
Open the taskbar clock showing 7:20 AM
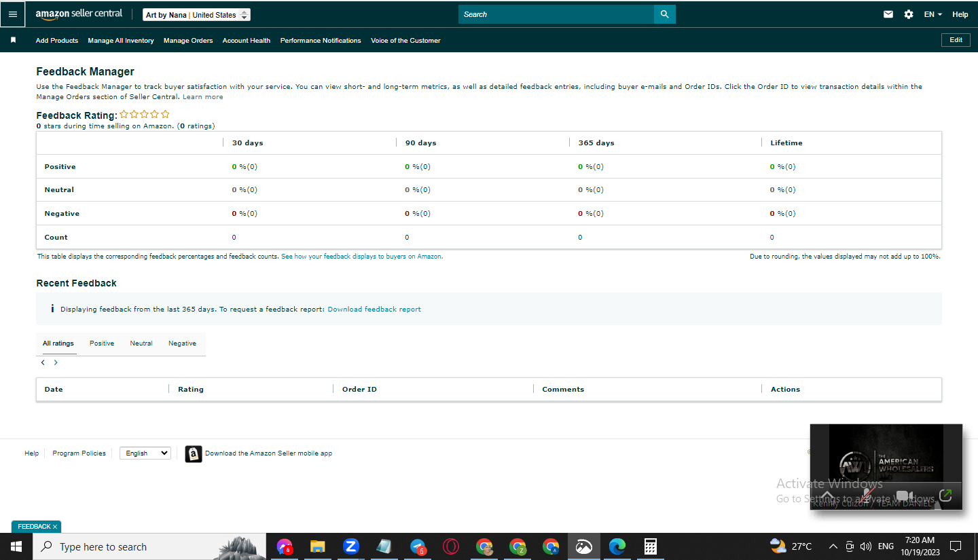coord(920,546)
